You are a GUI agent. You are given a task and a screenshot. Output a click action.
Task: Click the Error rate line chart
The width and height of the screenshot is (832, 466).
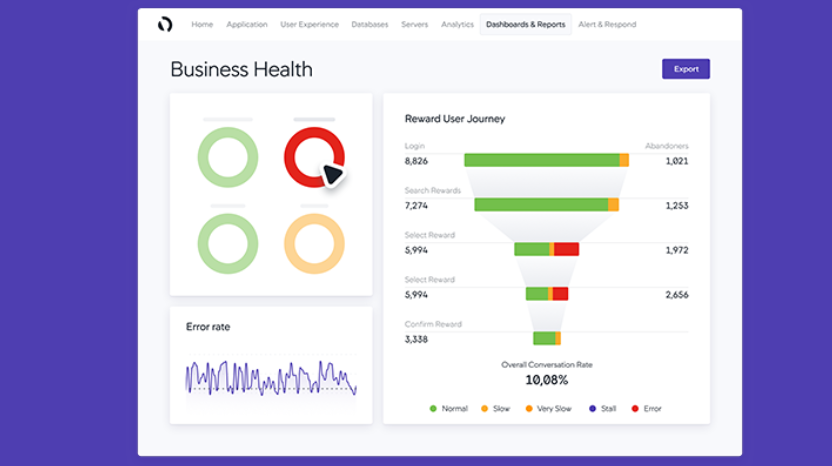270,377
